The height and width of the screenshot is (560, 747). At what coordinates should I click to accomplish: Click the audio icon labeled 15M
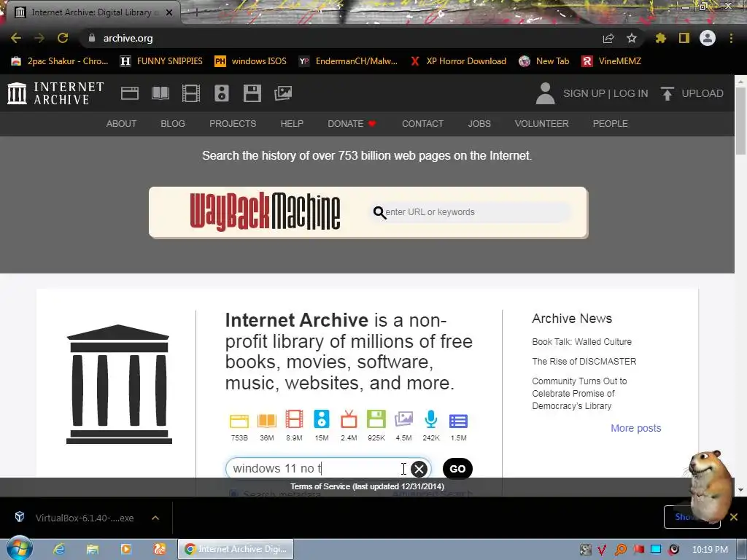pyautogui.click(x=322, y=419)
